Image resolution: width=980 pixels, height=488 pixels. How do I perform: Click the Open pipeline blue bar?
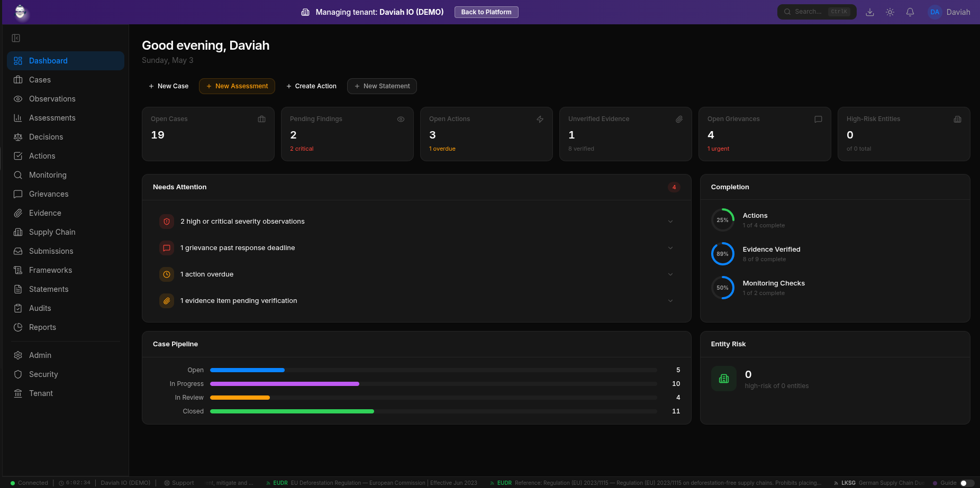click(247, 370)
